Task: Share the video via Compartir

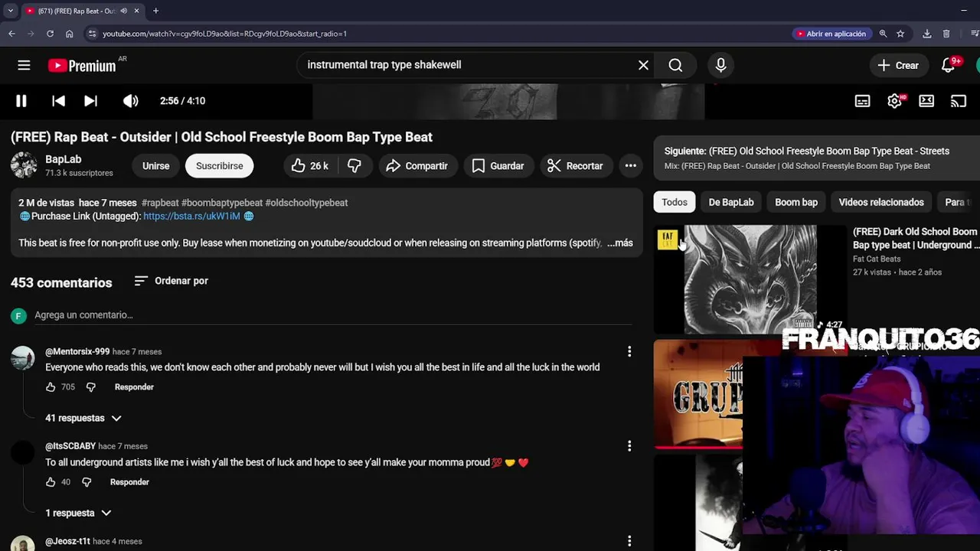Action: pos(417,166)
